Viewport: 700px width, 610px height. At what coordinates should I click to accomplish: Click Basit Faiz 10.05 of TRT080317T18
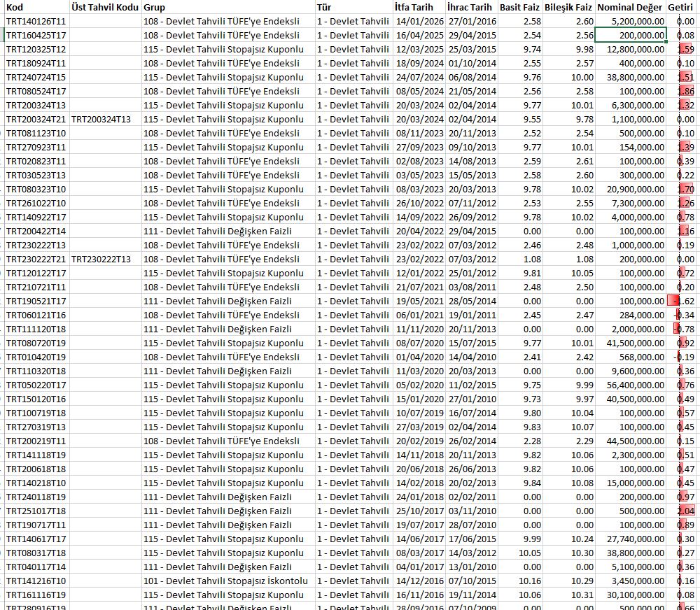pyautogui.click(x=520, y=553)
